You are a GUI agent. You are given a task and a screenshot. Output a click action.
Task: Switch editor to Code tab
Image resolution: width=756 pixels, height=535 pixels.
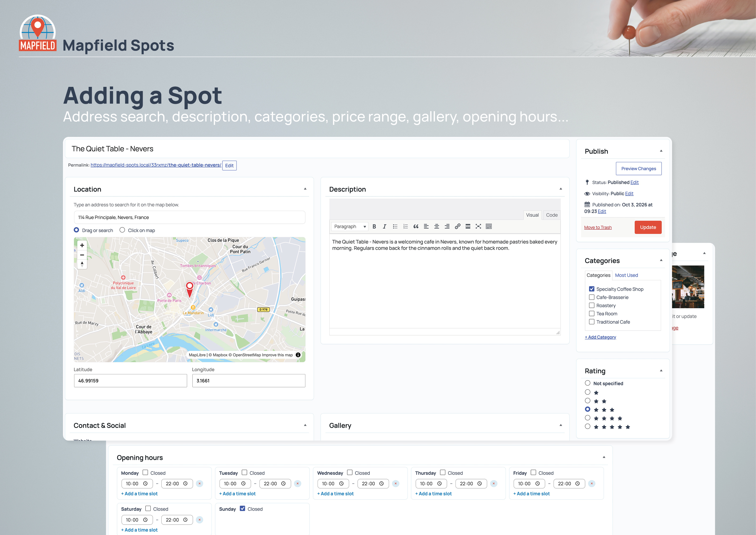(551, 215)
